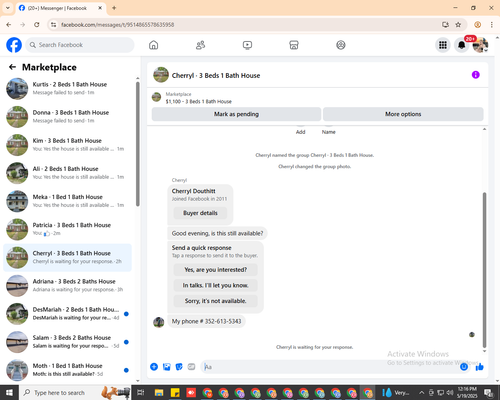The image size is (500, 400).
Task: Open the Marketplace storefront icon in the top nav
Action: tap(294, 45)
